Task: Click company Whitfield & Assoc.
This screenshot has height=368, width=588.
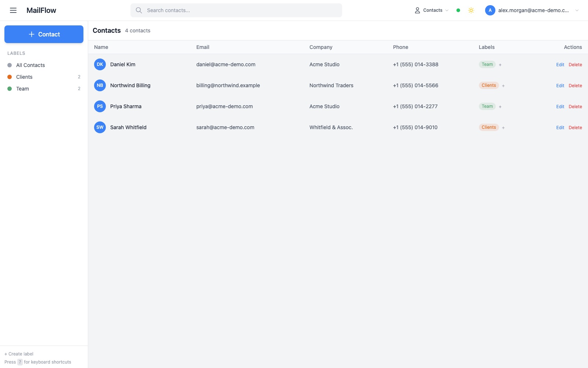Action: tap(331, 127)
